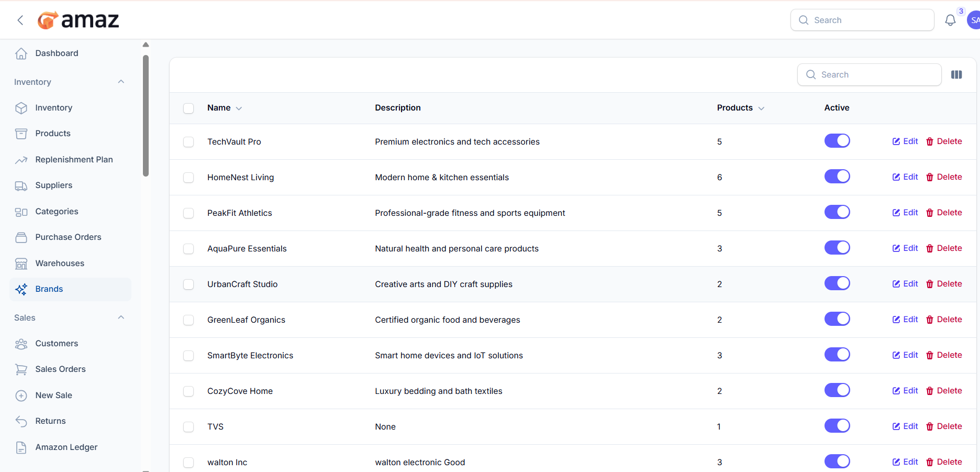Delete the GreenLeaf Organics brand

944,320
